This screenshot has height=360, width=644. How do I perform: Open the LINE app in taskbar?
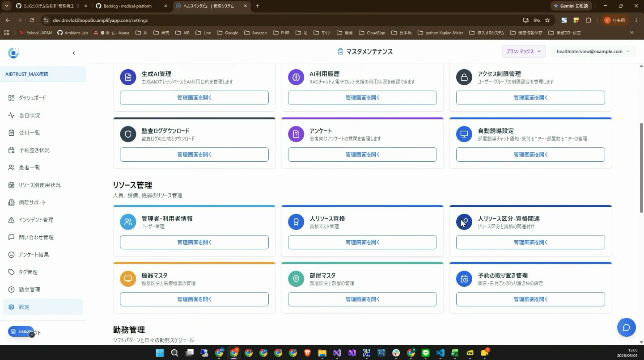(425, 353)
